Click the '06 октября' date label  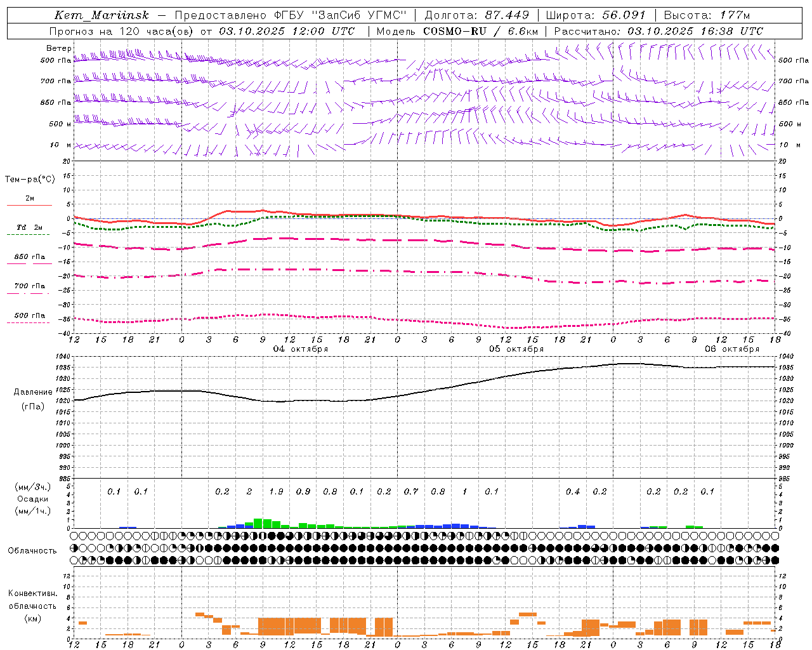click(x=732, y=349)
